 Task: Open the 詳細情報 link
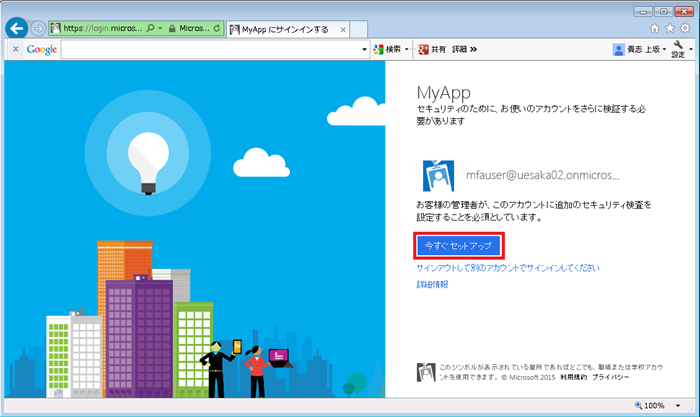(x=432, y=284)
